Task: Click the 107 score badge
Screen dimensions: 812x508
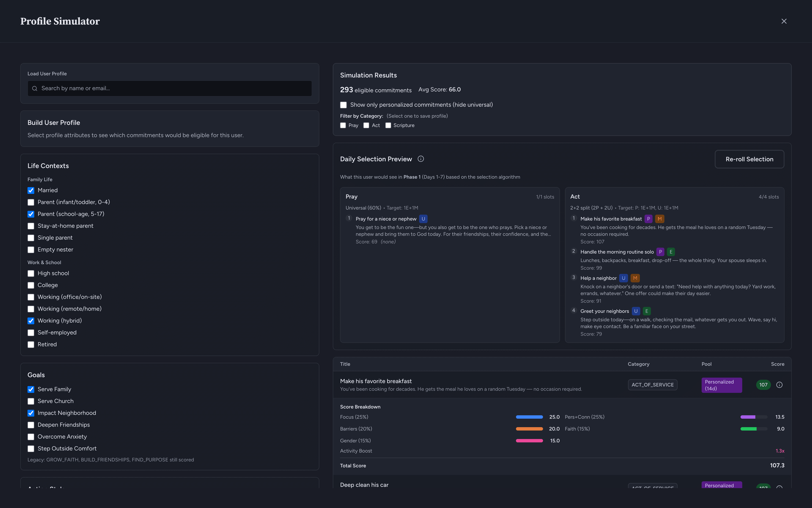Action: click(763, 385)
